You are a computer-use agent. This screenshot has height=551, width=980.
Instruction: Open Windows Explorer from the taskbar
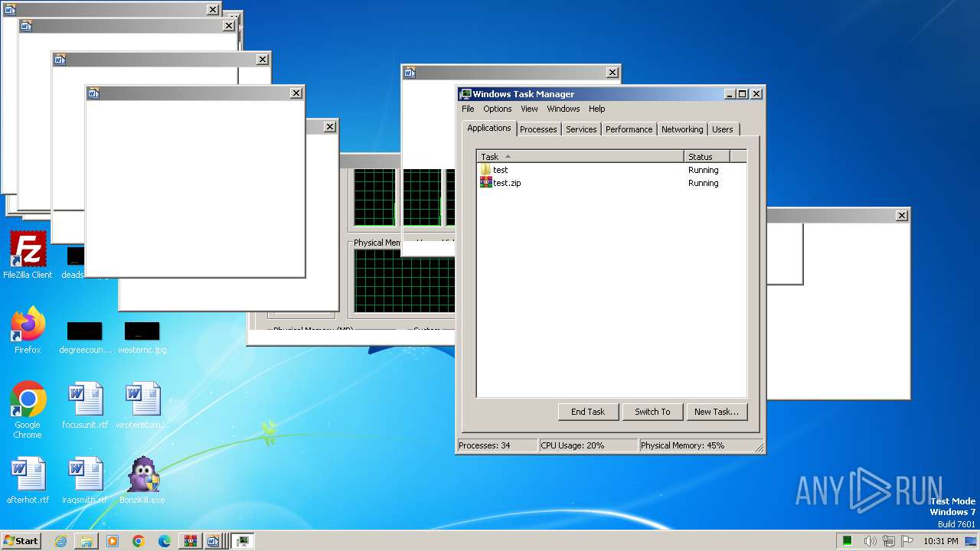(x=87, y=541)
